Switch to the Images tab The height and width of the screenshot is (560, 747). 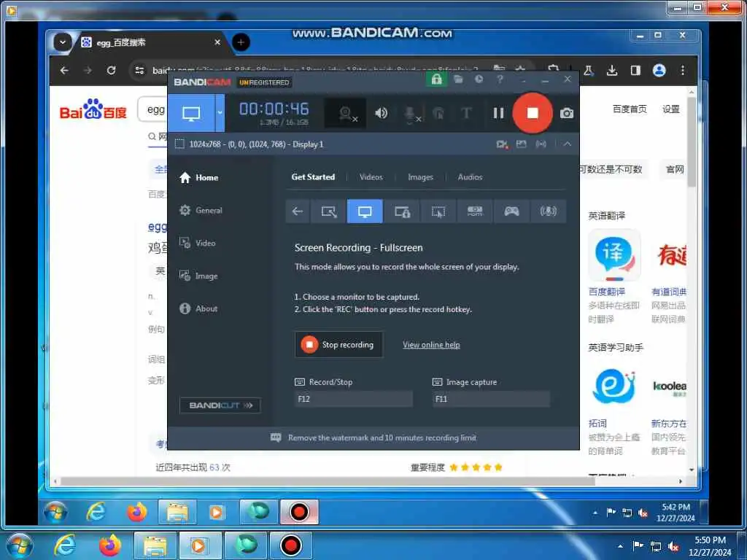(x=420, y=177)
